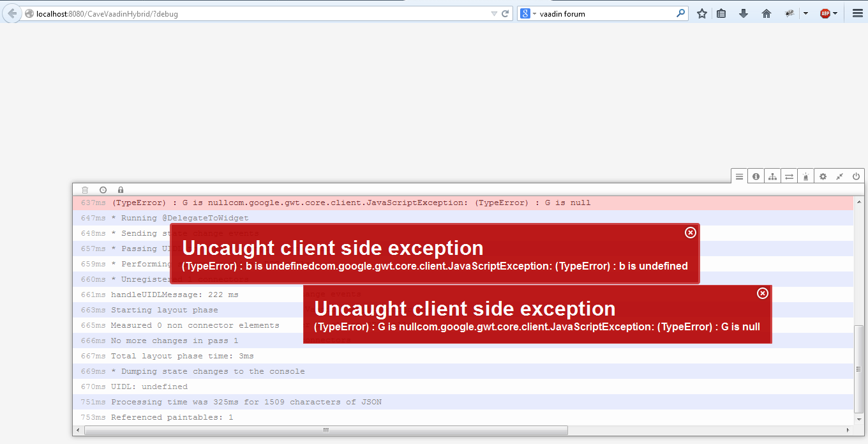Switch to the Log tab in debug window

coord(739,176)
